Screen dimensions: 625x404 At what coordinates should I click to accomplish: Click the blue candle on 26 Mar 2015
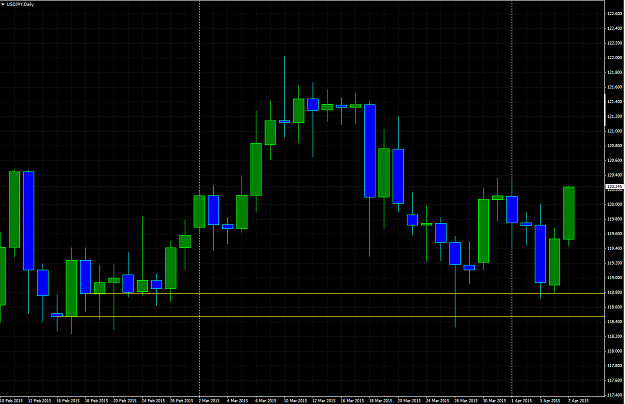455,253
